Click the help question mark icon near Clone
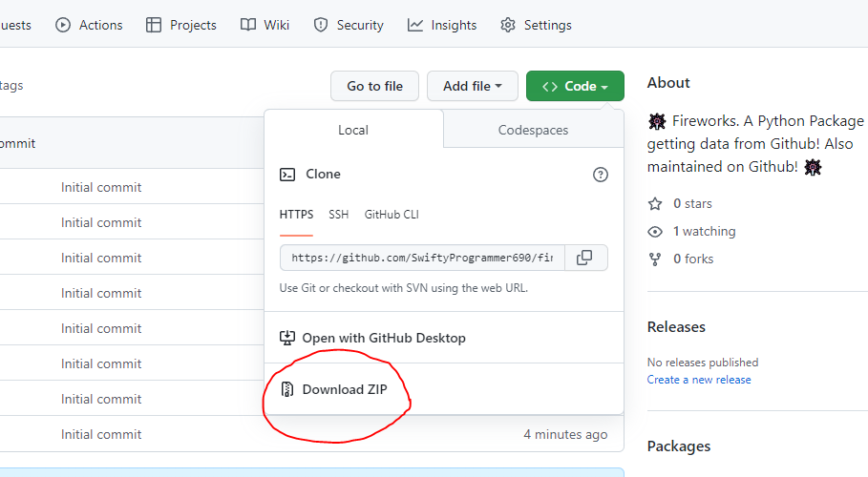Viewport: 868px width, 477px height. point(601,175)
